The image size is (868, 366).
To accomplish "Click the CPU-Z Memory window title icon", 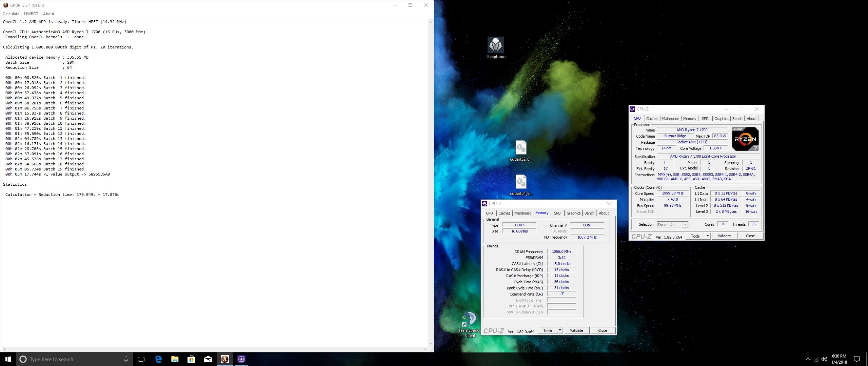I will point(485,204).
